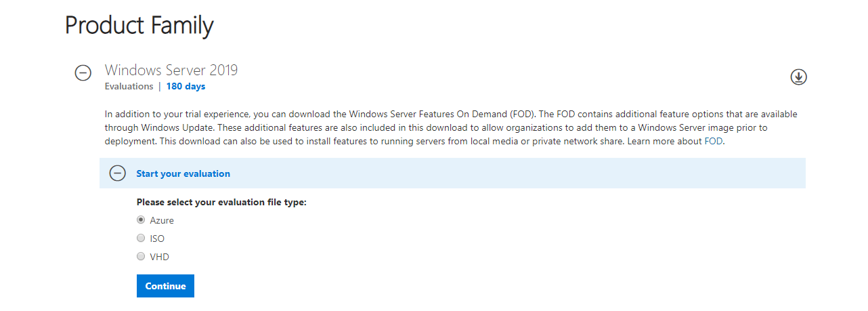The image size is (868, 311).
Task: Click the 180 days label
Action: (x=186, y=87)
